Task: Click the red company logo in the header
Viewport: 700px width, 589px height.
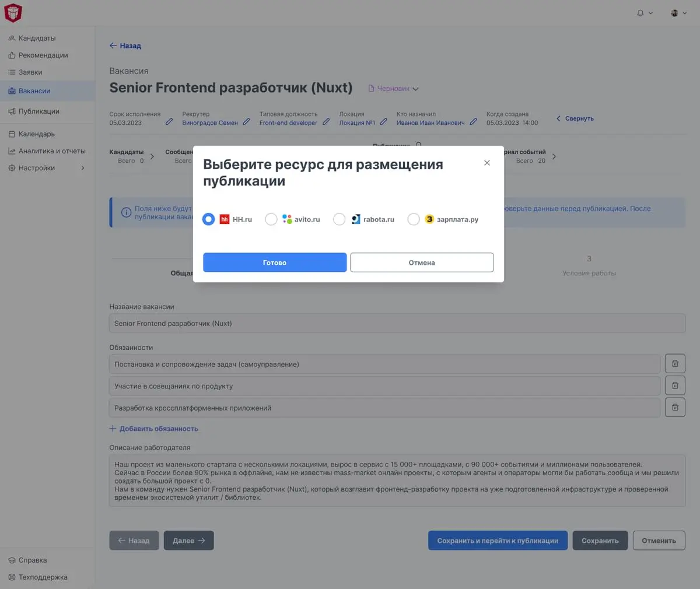Action: (x=13, y=12)
